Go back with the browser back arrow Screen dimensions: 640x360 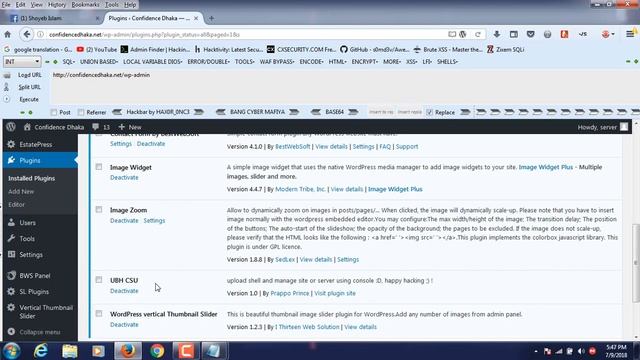[27, 35]
